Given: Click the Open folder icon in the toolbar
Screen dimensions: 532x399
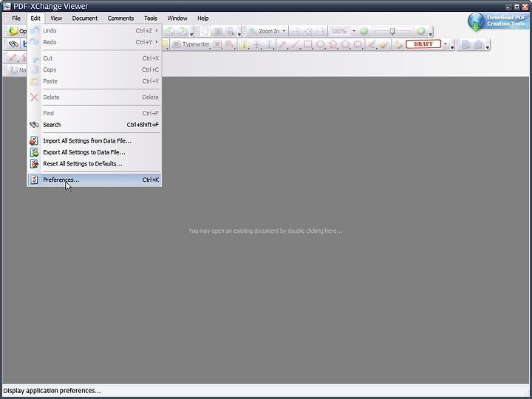Looking at the screenshot, I should click(x=13, y=31).
